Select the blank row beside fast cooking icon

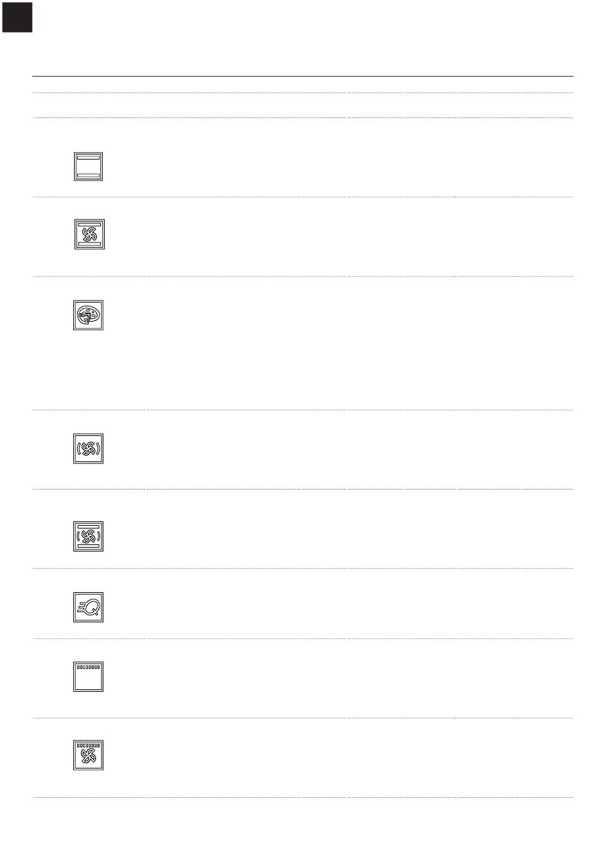coord(359,604)
